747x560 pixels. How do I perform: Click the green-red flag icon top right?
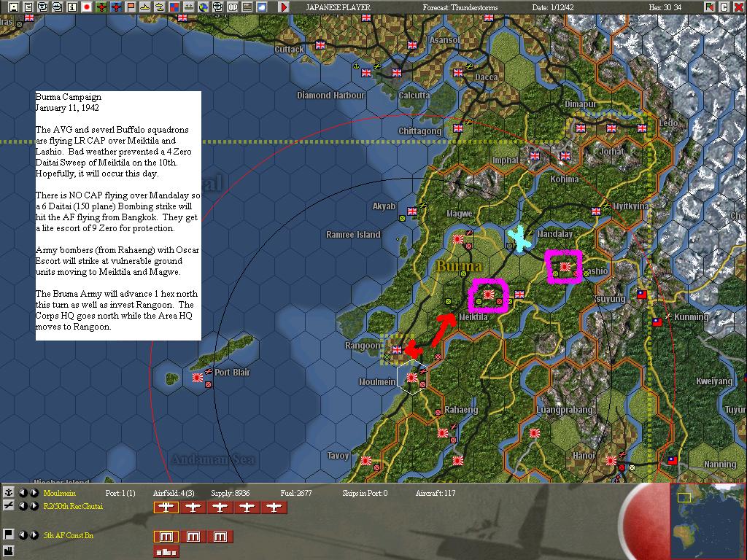710,7
